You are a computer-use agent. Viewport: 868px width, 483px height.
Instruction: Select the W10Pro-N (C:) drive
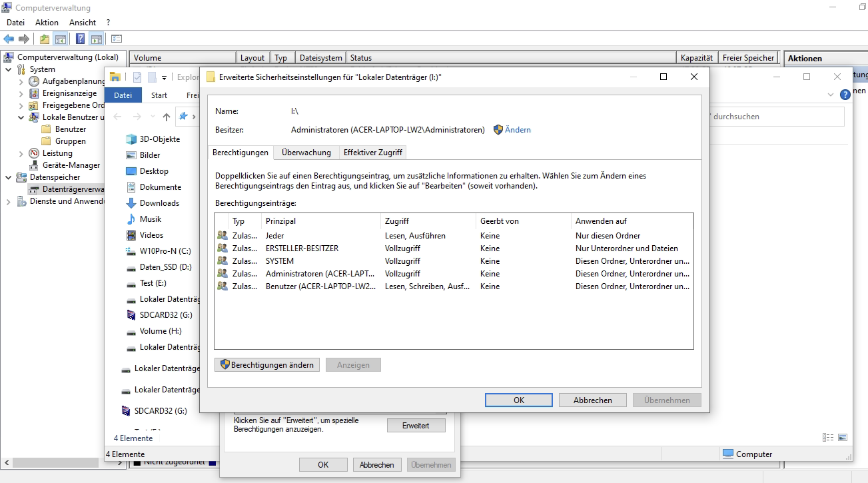click(x=165, y=251)
